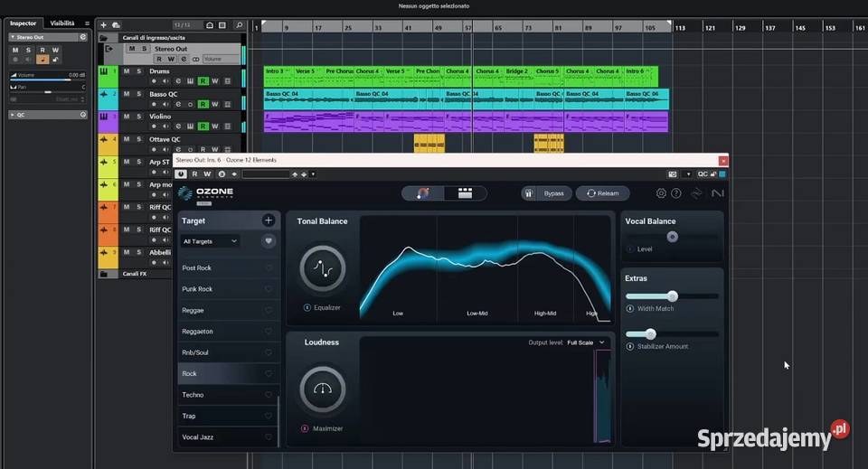Switch to the Ozone assistant view icon

(423, 193)
